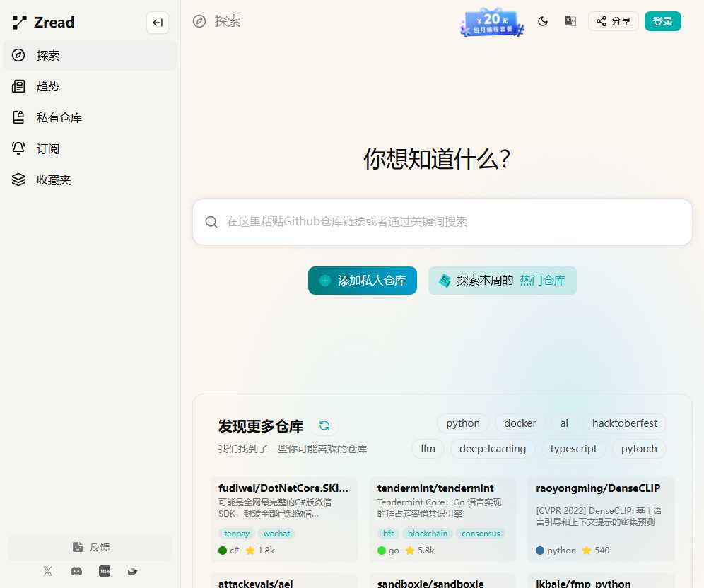Image resolution: width=704 pixels, height=588 pixels.
Task: Open the 热门仓库 link
Action: pyautogui.click(x=543, y=280)
